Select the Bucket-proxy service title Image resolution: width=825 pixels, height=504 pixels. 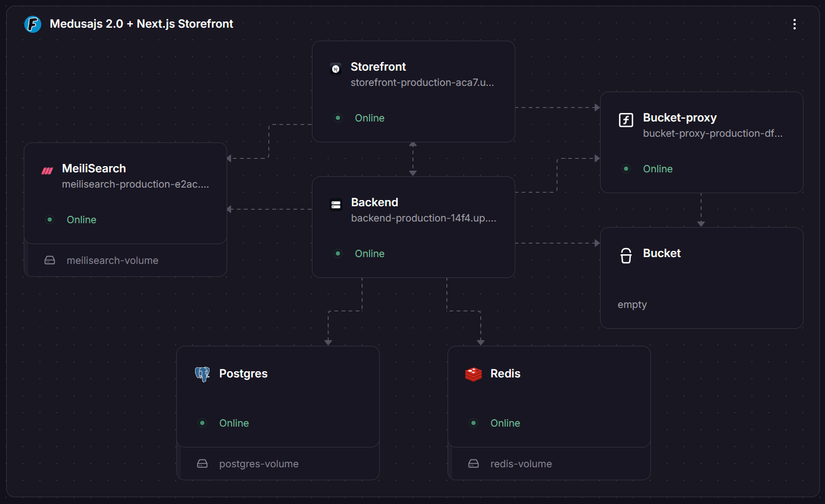pos(680,118)
